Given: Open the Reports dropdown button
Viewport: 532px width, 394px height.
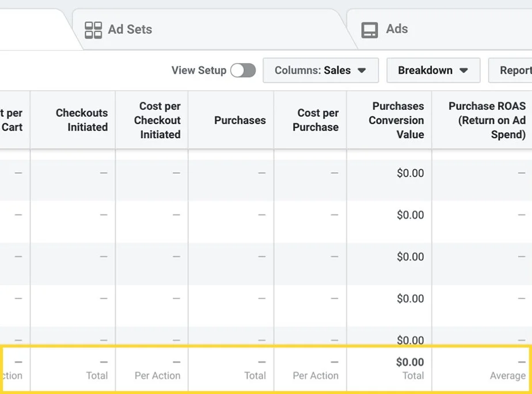Looking at the screenshot, I should coord(511,70).
